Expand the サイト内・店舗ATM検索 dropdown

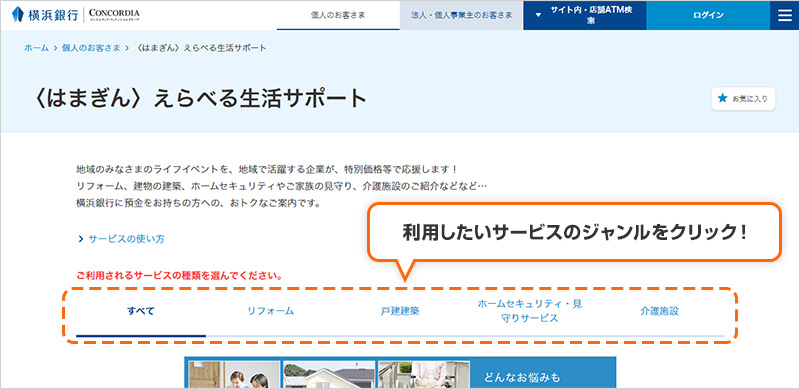(x=585, y=15)
